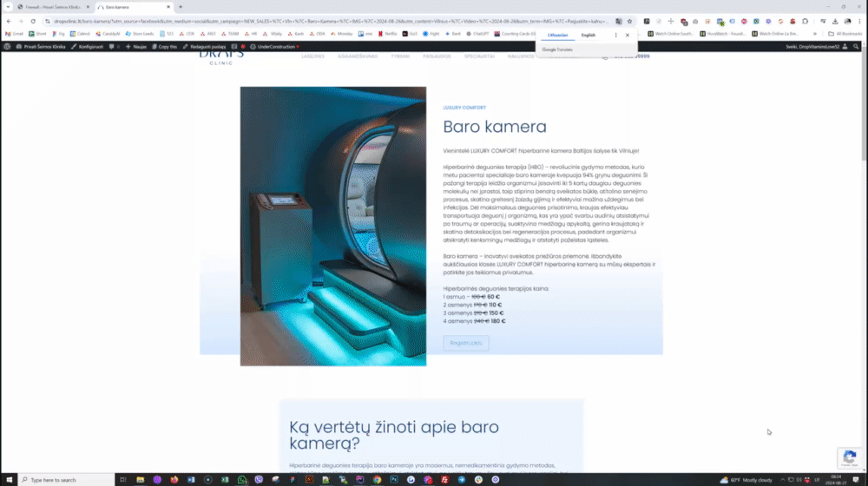Open a new browser tab

point(181,7)
